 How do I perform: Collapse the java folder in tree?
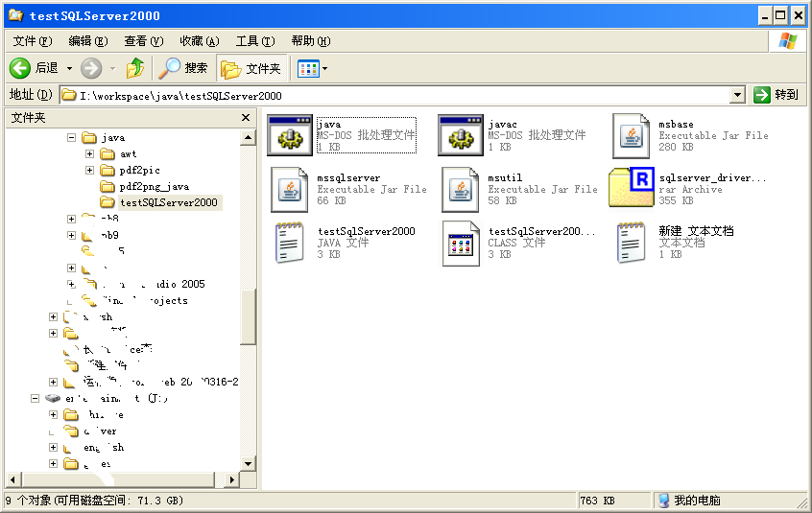(x=71, y=137)
